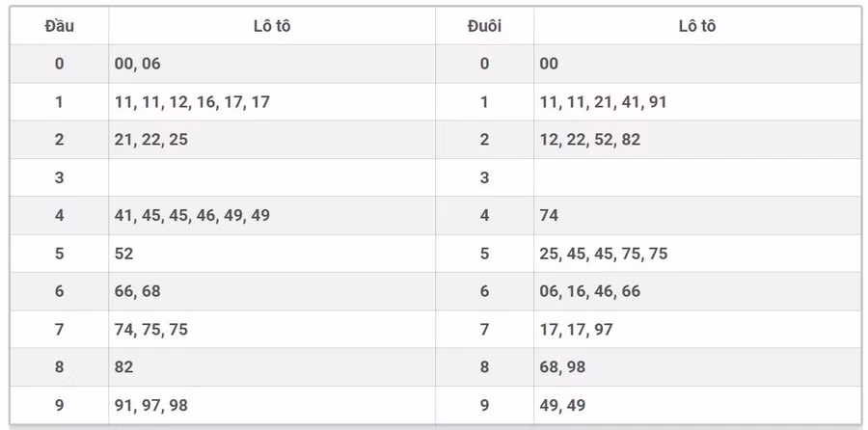This screenshot has height=430, width=868.
Task: Select the 25, 45, 45, 75, 75 cell
Action: click(603, 254)
